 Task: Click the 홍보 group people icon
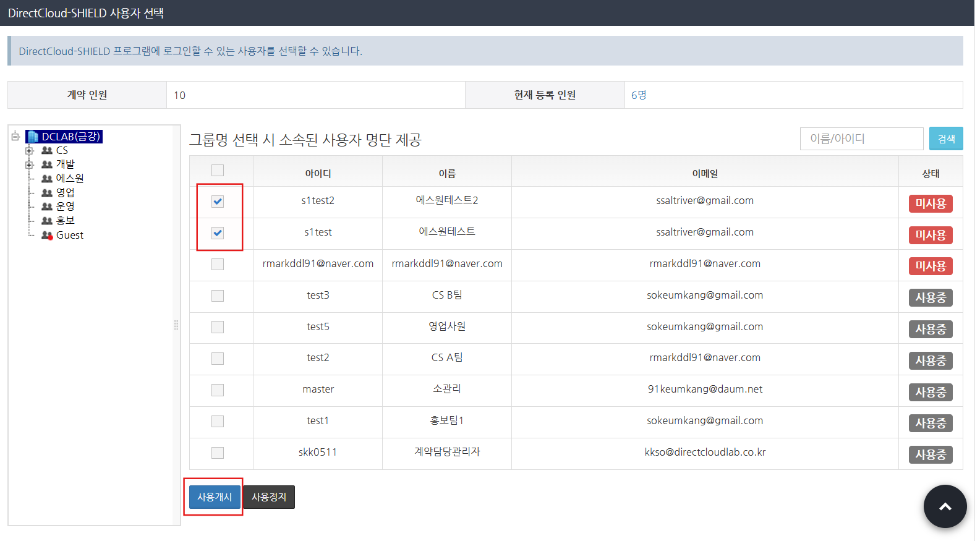(x=47, y=221)
